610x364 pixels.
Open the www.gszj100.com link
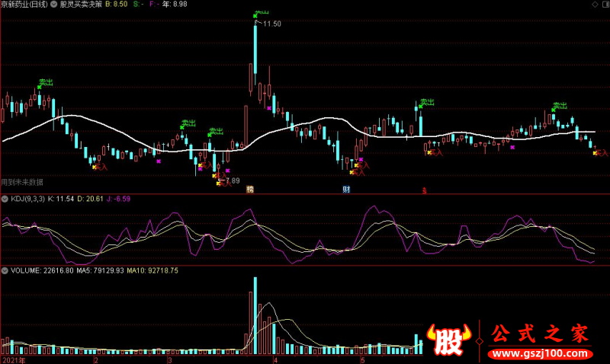540,354
